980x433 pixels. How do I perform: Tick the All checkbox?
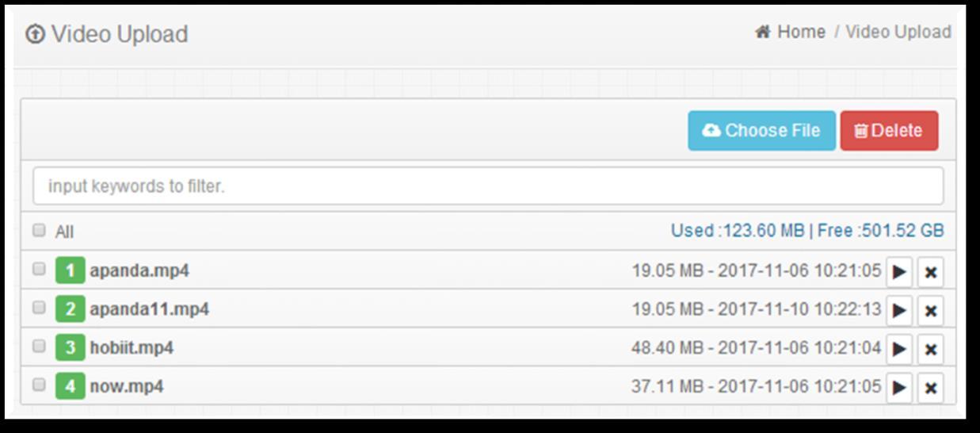tap(39, 231)
